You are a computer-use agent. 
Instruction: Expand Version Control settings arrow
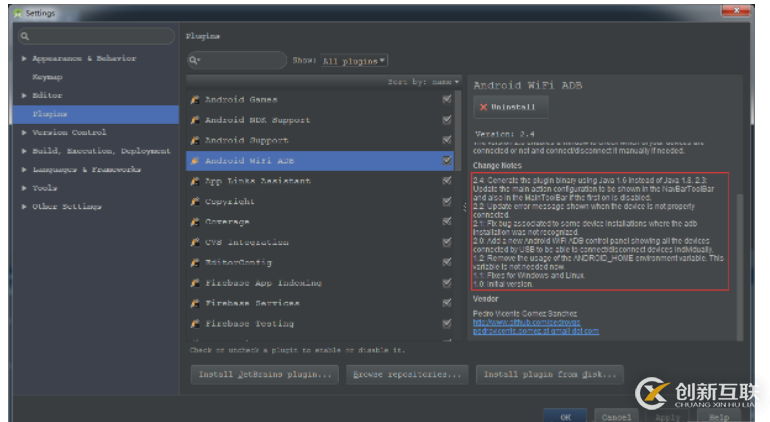[24, 133]
